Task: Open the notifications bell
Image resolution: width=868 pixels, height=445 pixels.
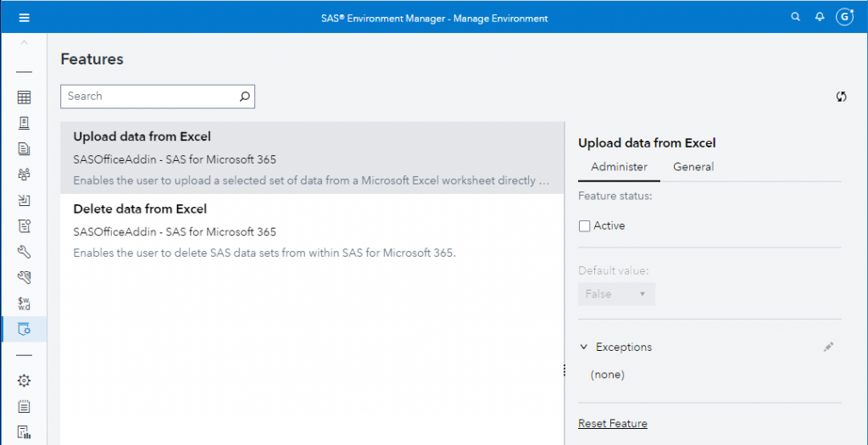Action: pyautogui.click(x=820, y=17)
